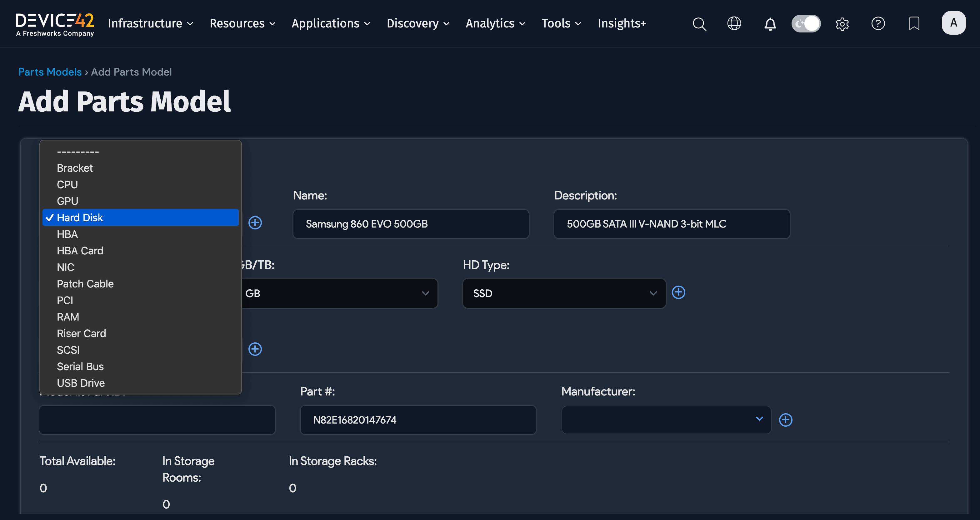Image resolution: width=980 pixels, height=520 pixels.
Task: Open the global search
Action: 699,24
